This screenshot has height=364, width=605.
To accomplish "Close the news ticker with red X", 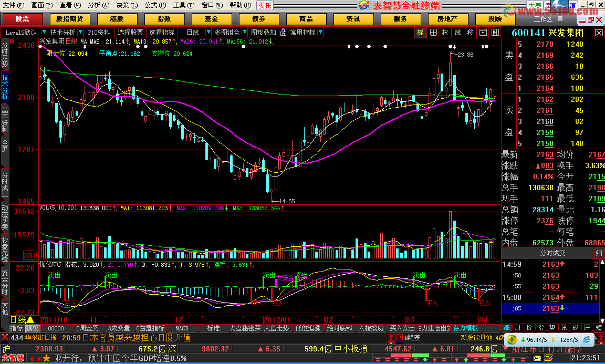I will (5, 337).
